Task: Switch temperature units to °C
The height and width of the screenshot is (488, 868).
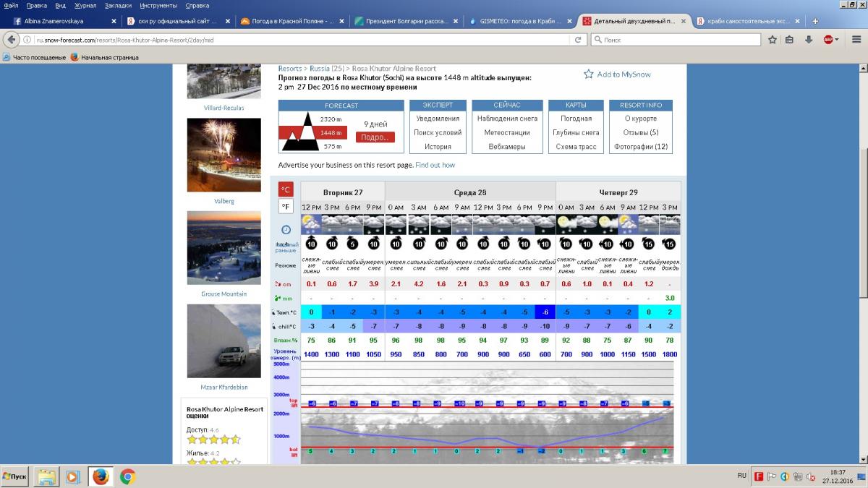Action: (286, 189)
